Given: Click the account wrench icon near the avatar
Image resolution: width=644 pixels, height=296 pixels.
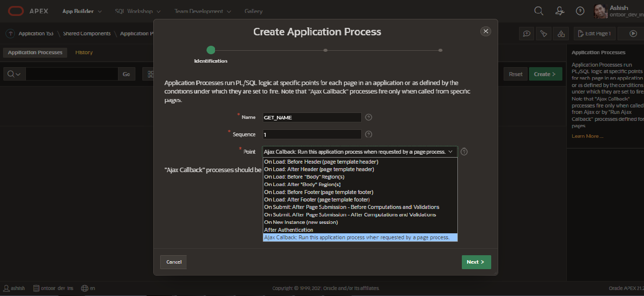Looking at the screenshot, I should click(559, 10).
